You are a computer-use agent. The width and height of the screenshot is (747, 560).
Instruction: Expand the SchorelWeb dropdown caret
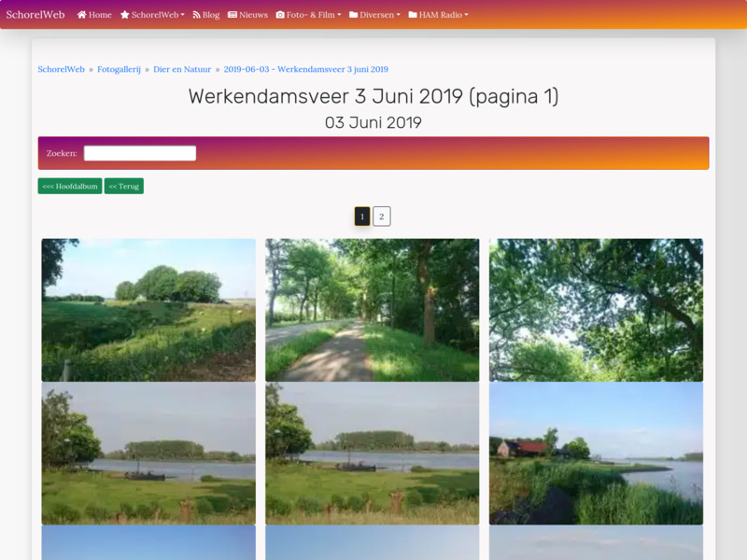(182, 15)
